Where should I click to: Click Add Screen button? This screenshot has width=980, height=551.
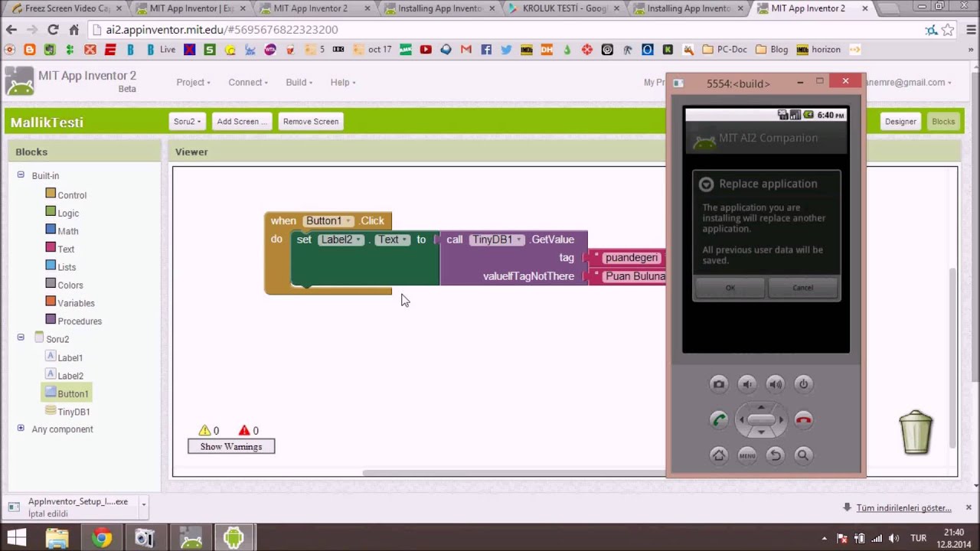click(241, 121)
